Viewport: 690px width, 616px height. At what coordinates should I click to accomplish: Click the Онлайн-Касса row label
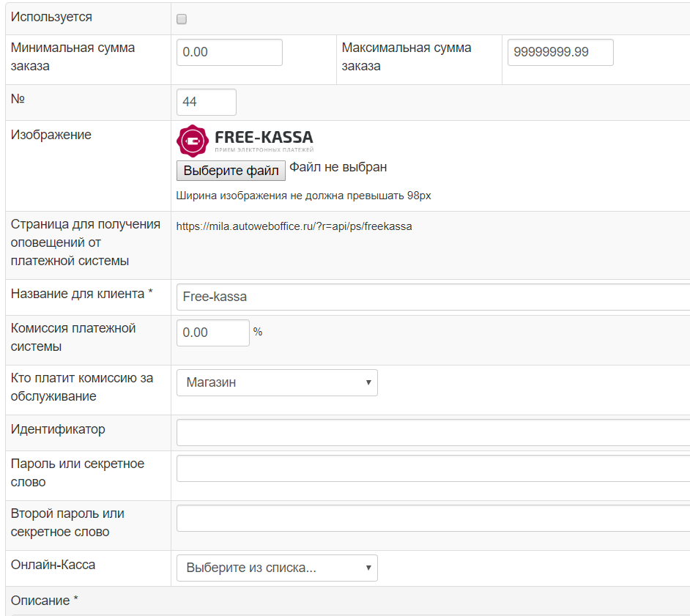[53, 565]
